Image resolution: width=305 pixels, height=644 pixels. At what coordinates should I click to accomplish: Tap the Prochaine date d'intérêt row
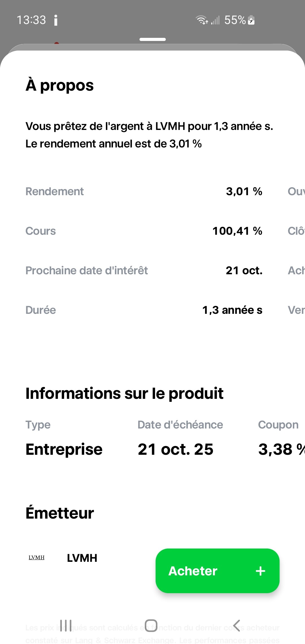coord(144,271)
